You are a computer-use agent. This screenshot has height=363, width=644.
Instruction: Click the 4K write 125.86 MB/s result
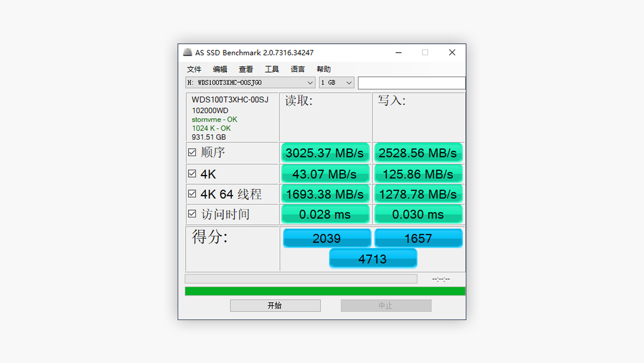(x=418, y=174)
